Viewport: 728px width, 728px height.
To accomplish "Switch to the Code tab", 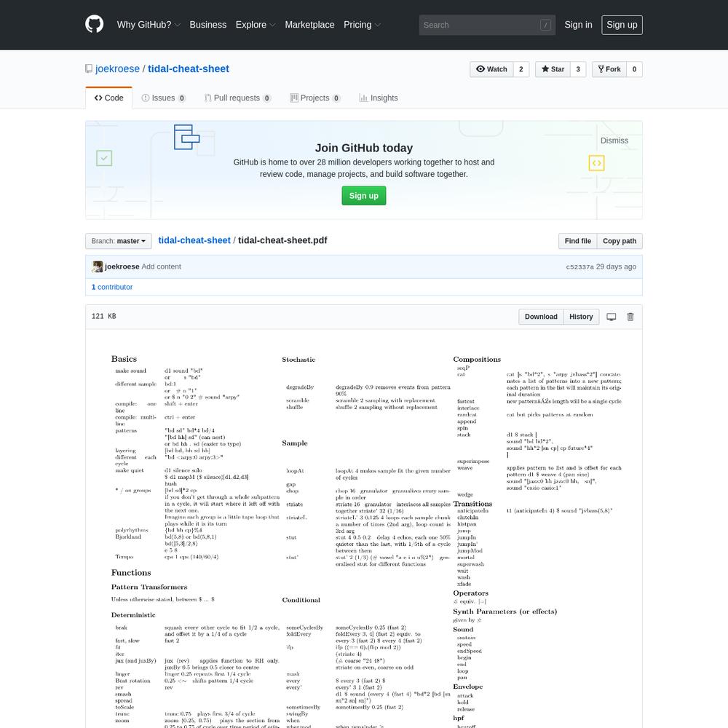I will (108, 98).
